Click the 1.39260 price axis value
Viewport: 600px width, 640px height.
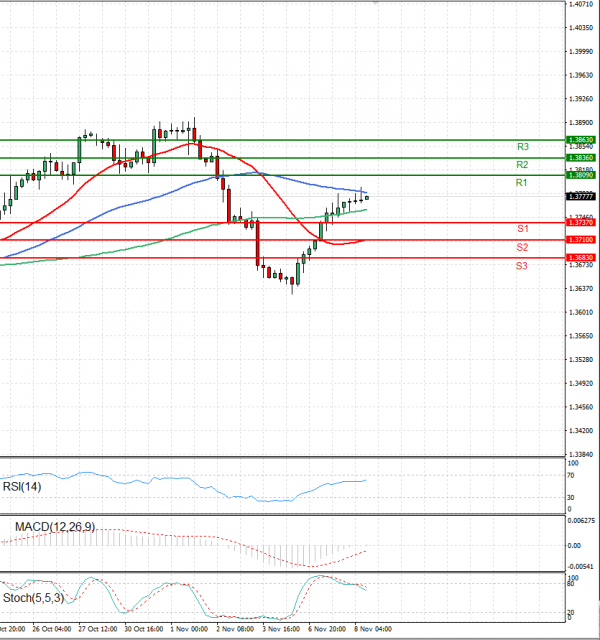click(581, 99)
